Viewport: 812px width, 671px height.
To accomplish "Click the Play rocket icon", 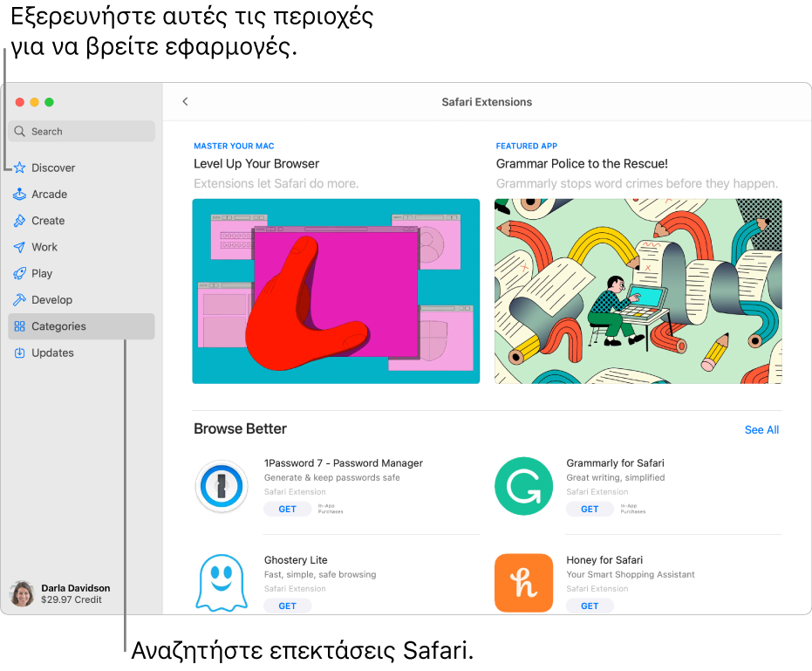I will click(20, 273).
